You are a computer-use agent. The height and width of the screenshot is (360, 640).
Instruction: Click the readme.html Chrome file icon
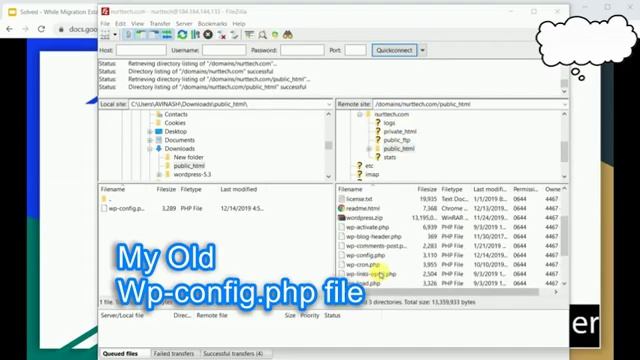click(341, 208)
